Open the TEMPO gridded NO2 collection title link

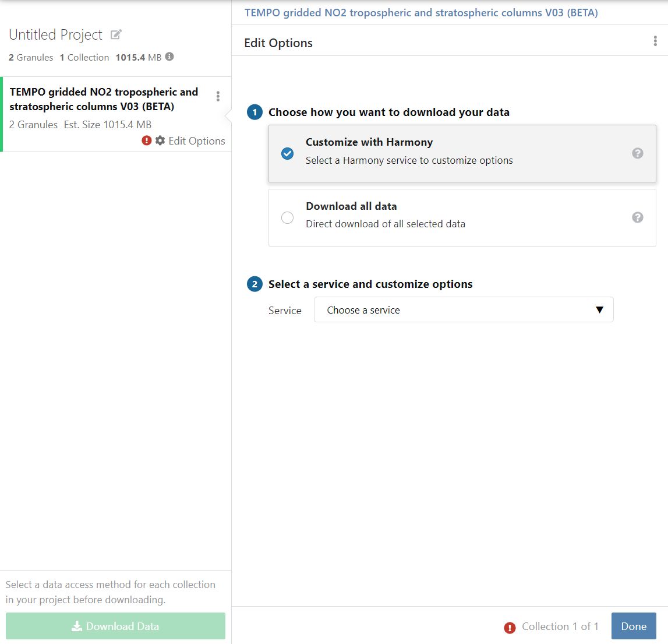click(x=420, y=12)
